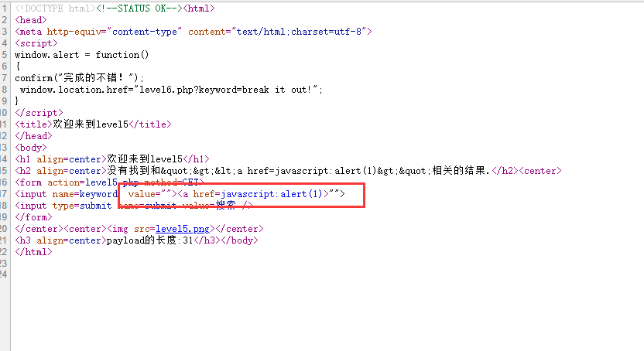Click the closing form tag on line 19

pyautogui.click(x=34, y=217)
